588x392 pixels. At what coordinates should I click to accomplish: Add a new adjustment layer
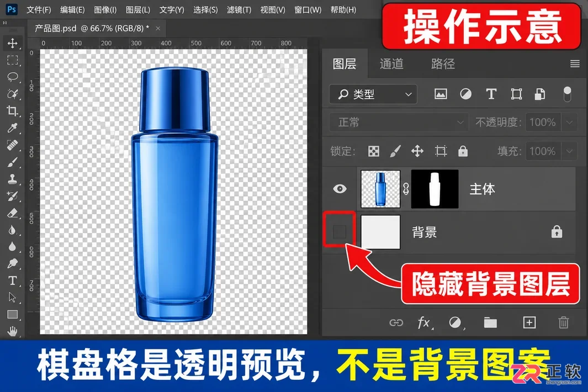coord(455,322)
